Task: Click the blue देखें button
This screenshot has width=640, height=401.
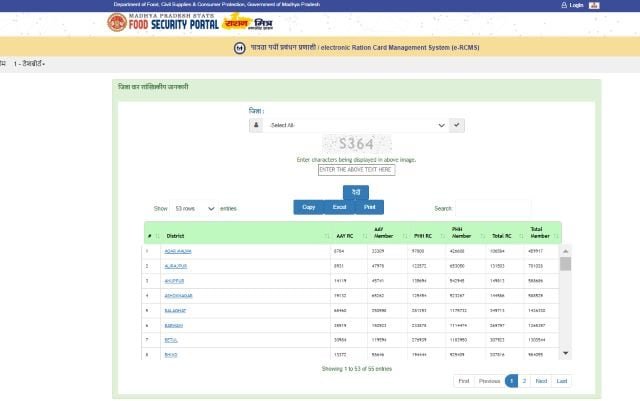Action: tap(356, 192)
